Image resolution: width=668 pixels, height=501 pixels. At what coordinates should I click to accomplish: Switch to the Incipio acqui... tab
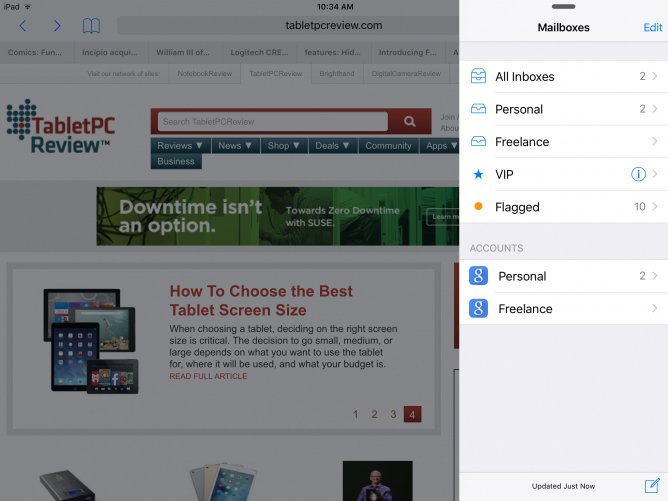pyautogui.click(x=110, y=53)
